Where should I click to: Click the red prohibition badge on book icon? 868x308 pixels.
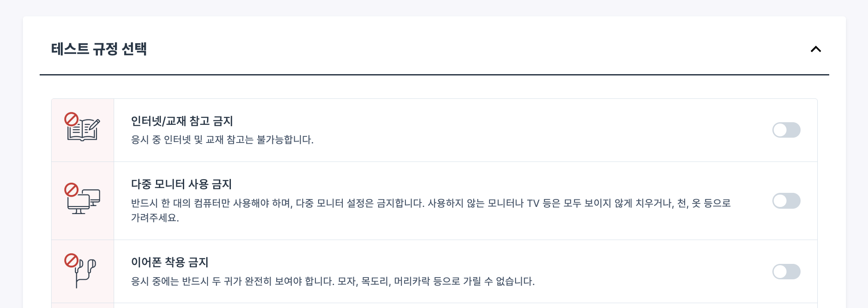click(x=71, y=119)
